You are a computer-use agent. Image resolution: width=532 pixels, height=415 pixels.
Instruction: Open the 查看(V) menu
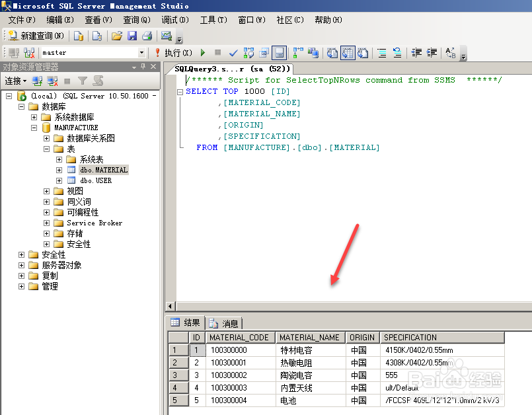(98, 20)
